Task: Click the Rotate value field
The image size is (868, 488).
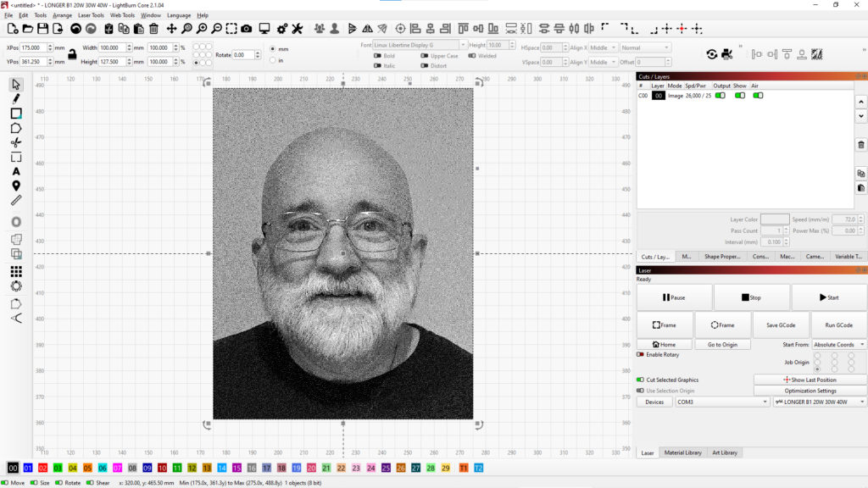Action: (x=242, y=55)
